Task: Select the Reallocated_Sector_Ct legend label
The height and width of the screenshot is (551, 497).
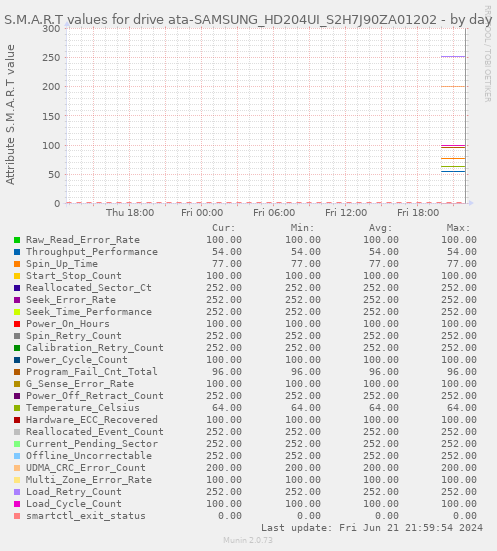Action: click(x=89, y=288)
